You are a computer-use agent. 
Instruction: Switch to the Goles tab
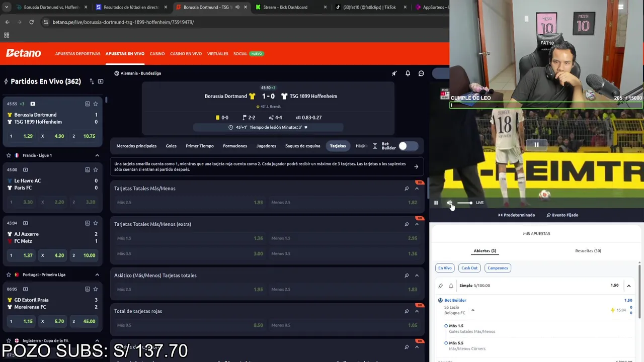click(x=171, y=146)
